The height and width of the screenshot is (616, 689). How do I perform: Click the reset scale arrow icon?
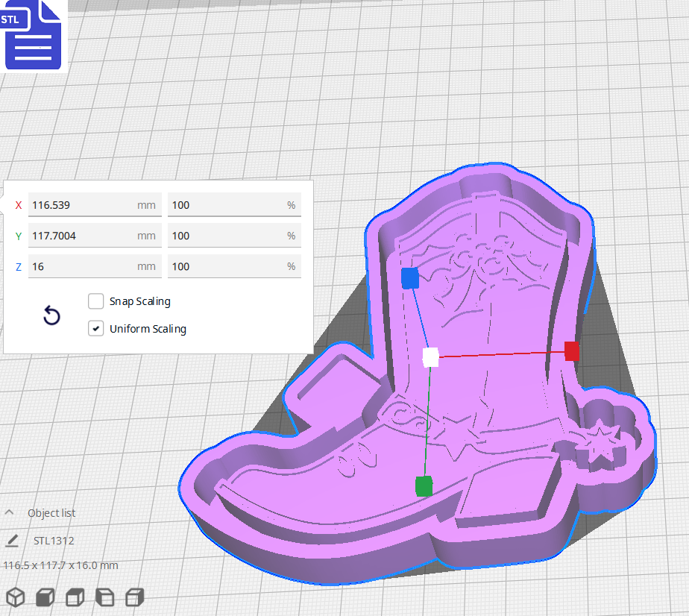tap(51, 315)
